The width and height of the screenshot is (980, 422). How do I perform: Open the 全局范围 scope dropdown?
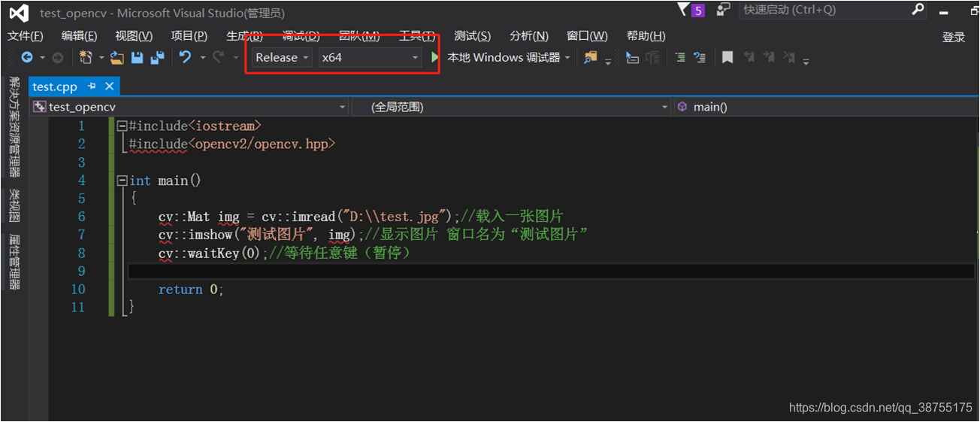tap(512, 107)
